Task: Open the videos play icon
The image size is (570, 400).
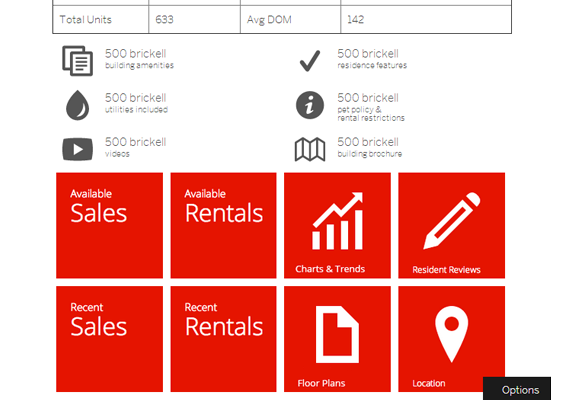Action: coord(77,149)
